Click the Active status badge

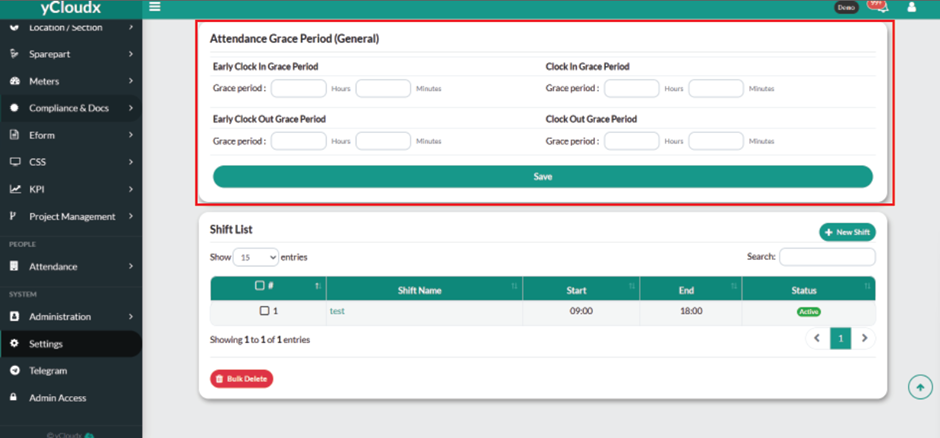click(808, 312)
